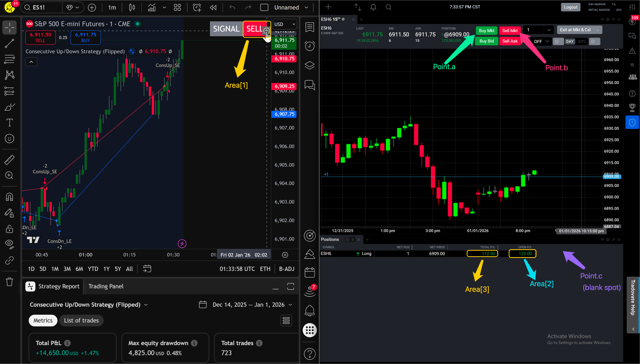This screenshot has height=364, width=640.
Task: Open the Object Tree panel
Action: (x=309, y=65)
